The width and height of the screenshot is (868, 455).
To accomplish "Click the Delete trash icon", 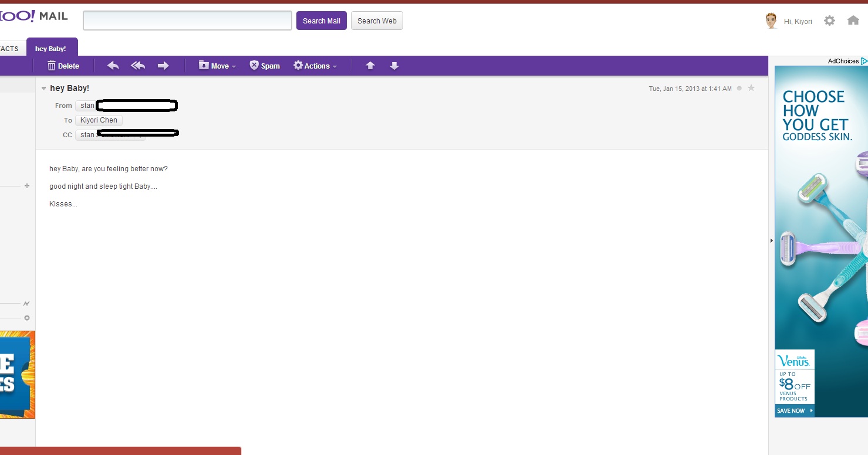I will [x=52, y=66].
